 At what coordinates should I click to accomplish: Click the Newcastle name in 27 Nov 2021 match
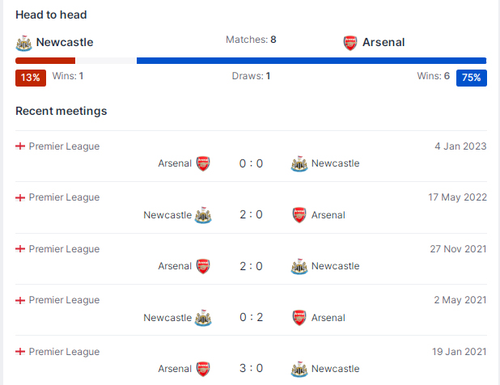click(335, 266)
